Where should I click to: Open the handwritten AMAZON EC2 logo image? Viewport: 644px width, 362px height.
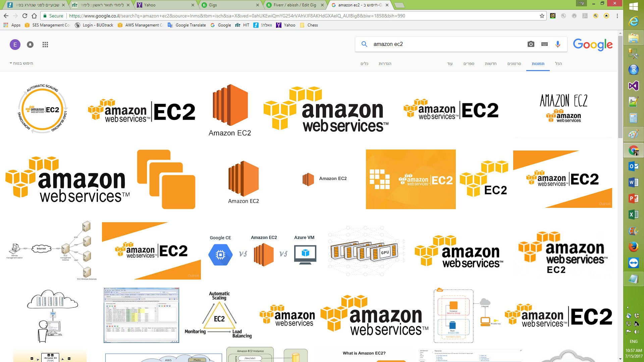(x=563, y=109)
